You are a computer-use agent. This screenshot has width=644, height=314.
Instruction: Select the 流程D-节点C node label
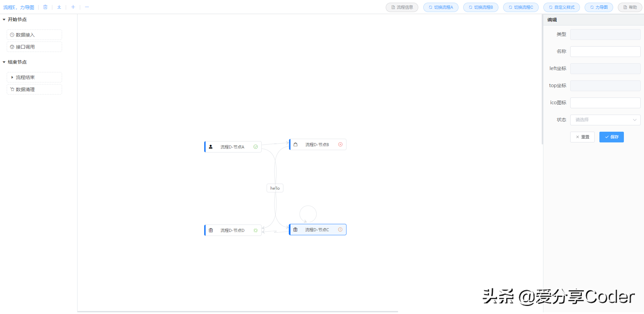coord(317,230)
